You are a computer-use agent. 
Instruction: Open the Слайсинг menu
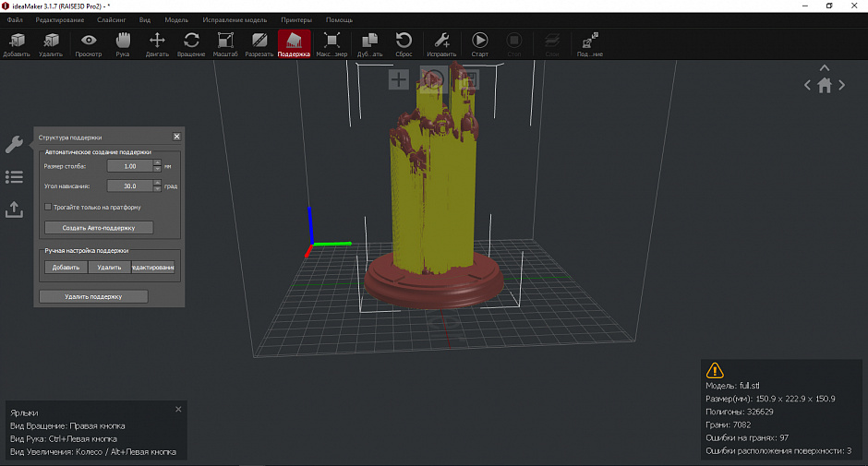[111, 20]
